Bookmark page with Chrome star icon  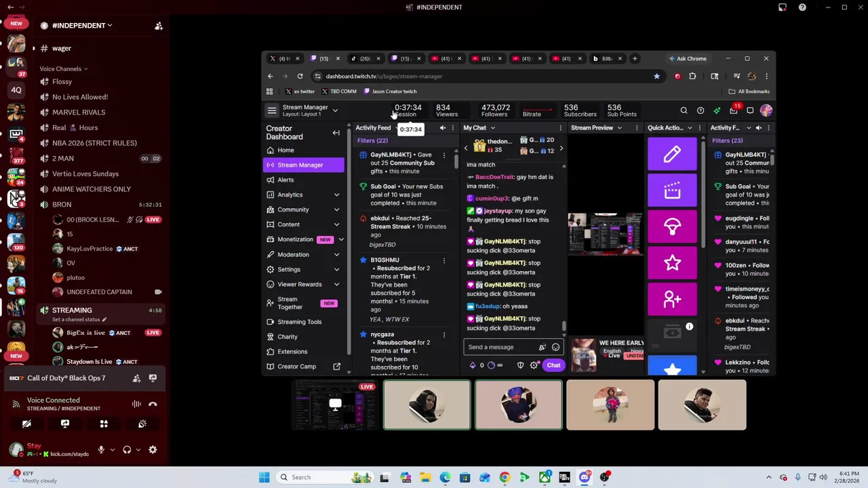coord(656,76)
